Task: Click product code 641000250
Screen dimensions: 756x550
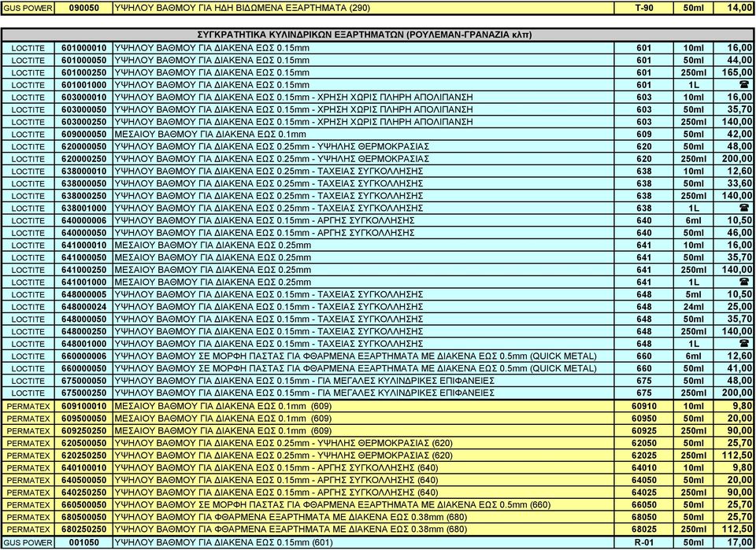Action: pos(84,270)
